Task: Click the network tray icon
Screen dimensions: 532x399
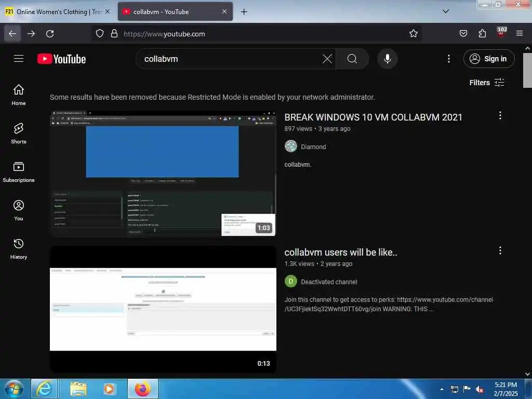Action: [x=454, y=389]
